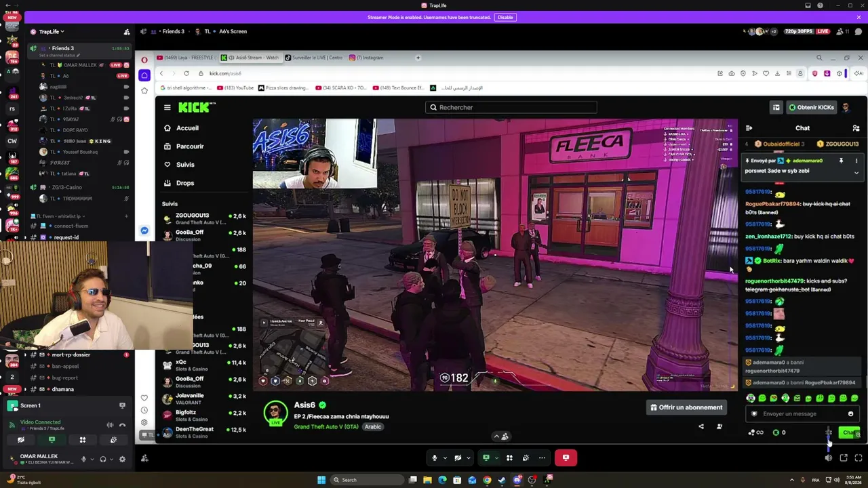Open input device arrow in user panel
The image size is (868, 488).
click(92, 459)
